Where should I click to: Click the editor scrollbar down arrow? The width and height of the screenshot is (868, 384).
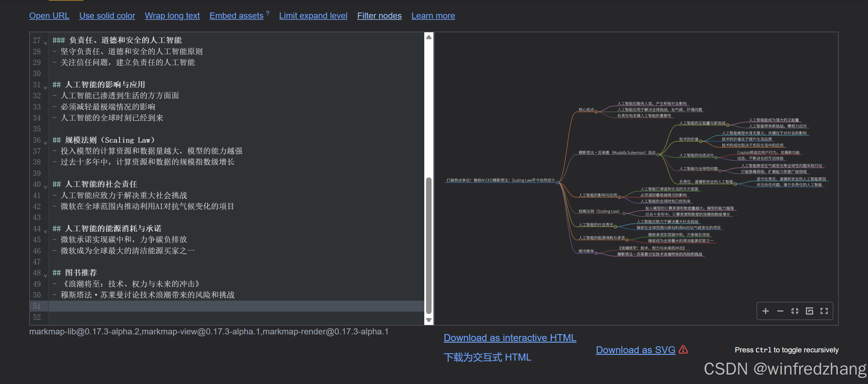(429, 320)
